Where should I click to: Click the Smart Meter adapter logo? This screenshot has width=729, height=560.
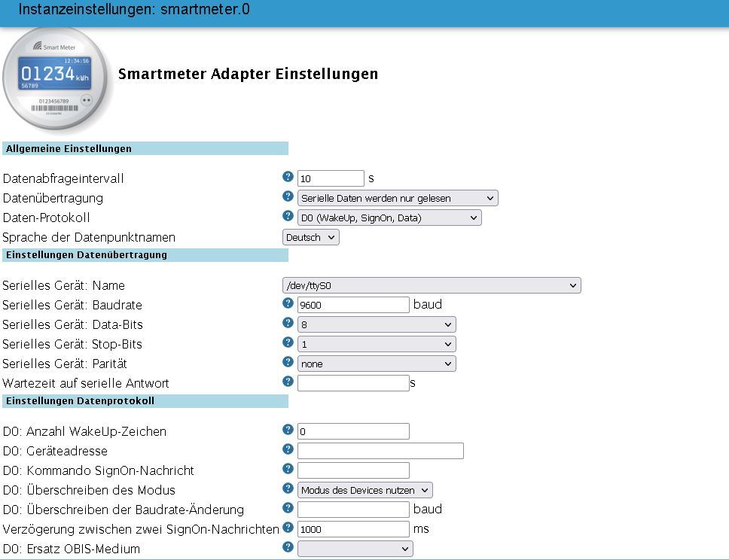coord(56,79)
